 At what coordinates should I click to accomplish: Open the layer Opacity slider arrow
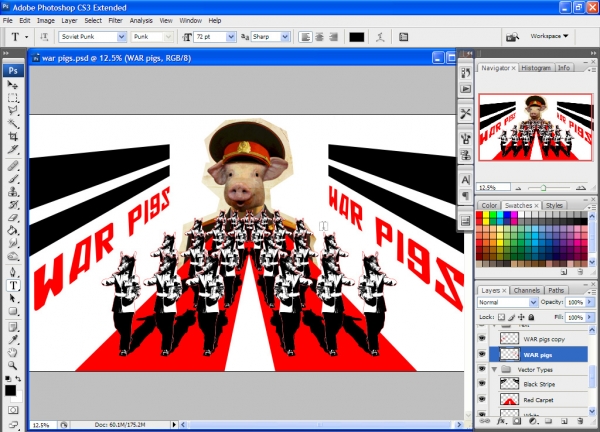point(590,302)
